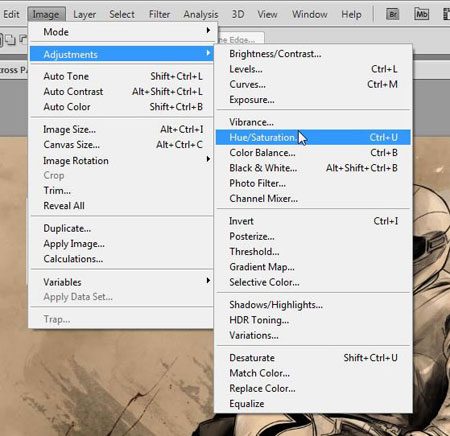
Task: Open Curves adjustment
Action: [313, 84]
